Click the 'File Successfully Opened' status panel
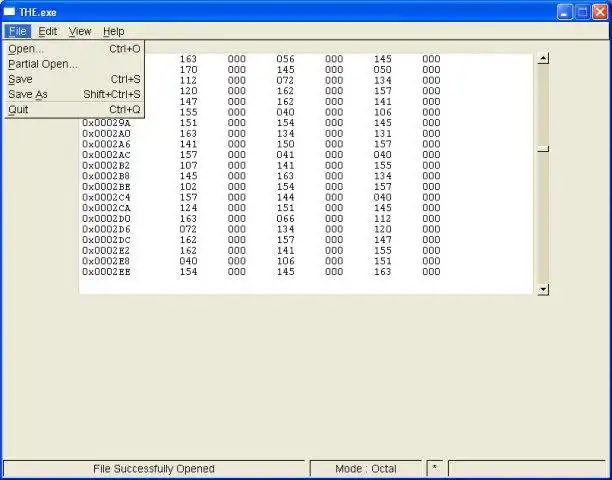612x480 pixels. 154,468
